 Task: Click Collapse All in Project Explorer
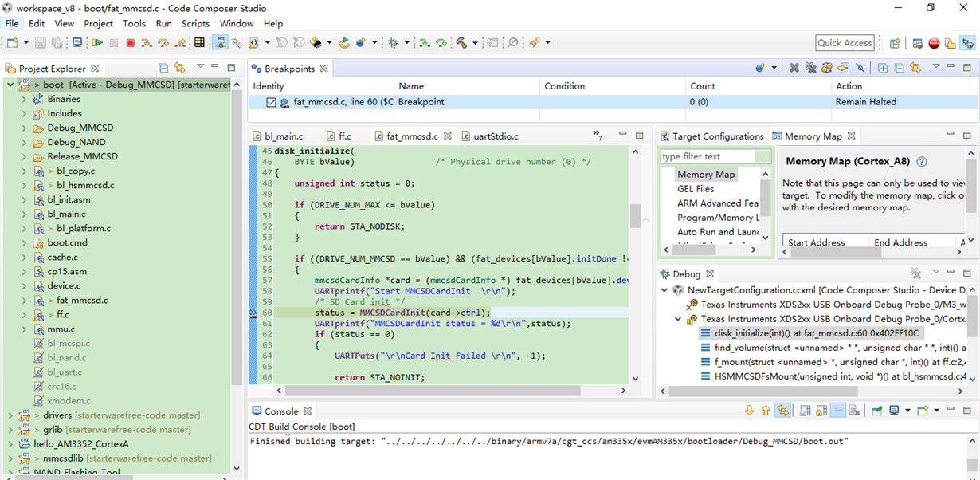pos(163,69)
